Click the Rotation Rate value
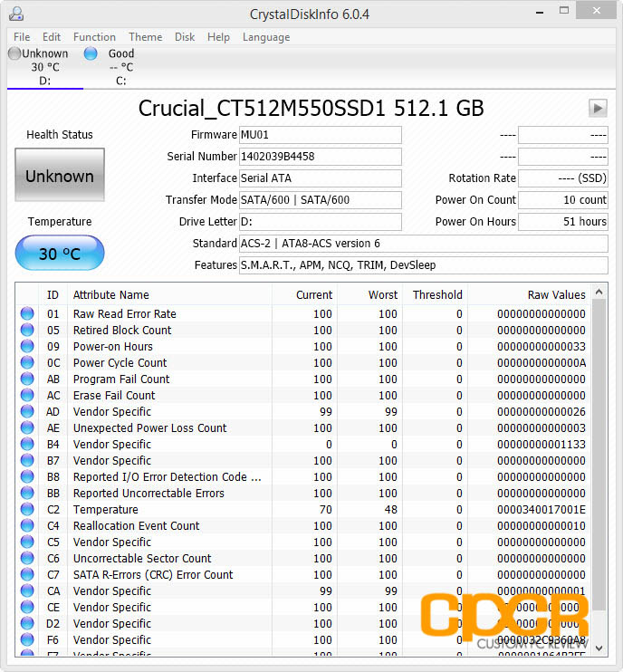The image size is (623, 672). coord(563,178)
